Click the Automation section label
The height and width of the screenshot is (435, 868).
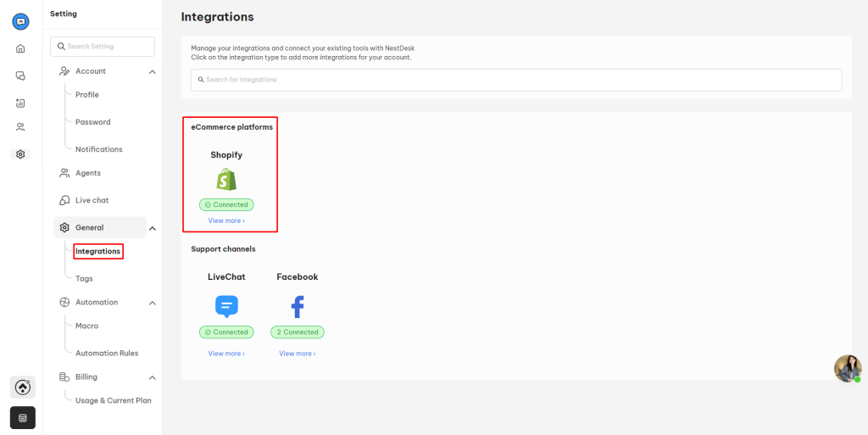(97, 302)
